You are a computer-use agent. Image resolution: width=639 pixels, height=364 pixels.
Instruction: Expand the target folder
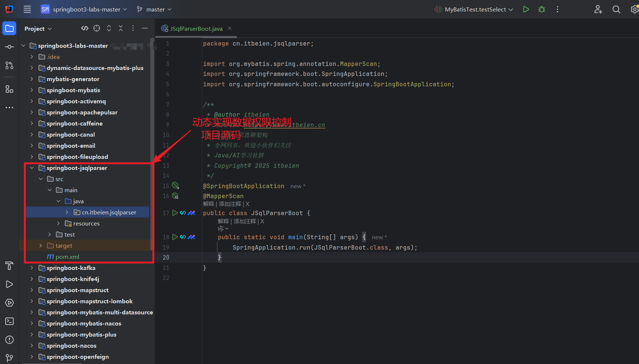pyautogui.click(x=41, y=246)
